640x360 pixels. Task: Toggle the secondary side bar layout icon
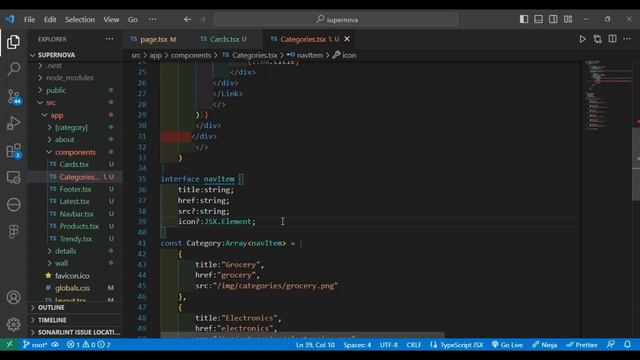pyautogui.click(x=553, y=19)
